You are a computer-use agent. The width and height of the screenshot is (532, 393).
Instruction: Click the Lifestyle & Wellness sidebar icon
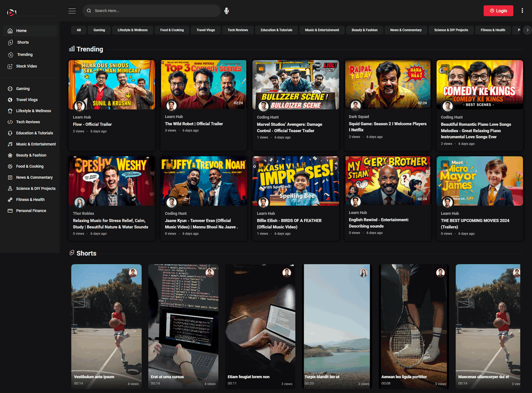pos(10,111)
